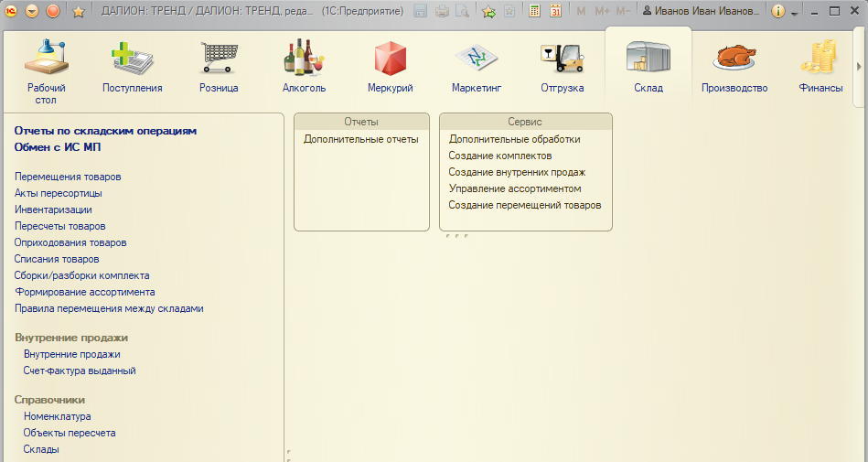Open Формирование ассортимента
Screen dimensions: 868x462
tap(85, 292)
